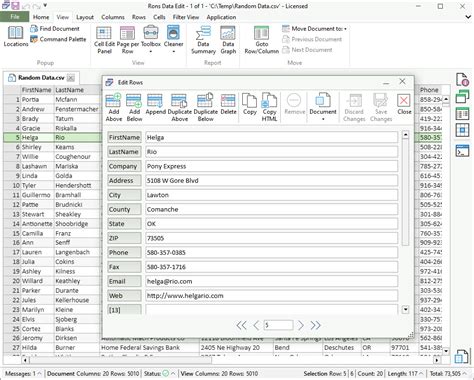474x380 pixels.
Task: Switch to the Columns ribbon tab
Action: pos(113,17)
